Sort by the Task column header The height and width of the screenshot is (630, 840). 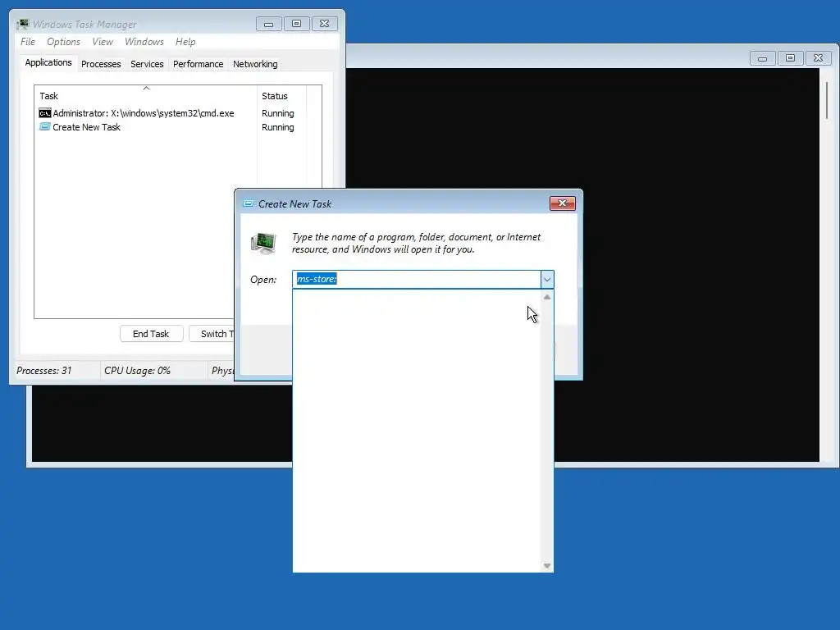(x=145, y=96)
